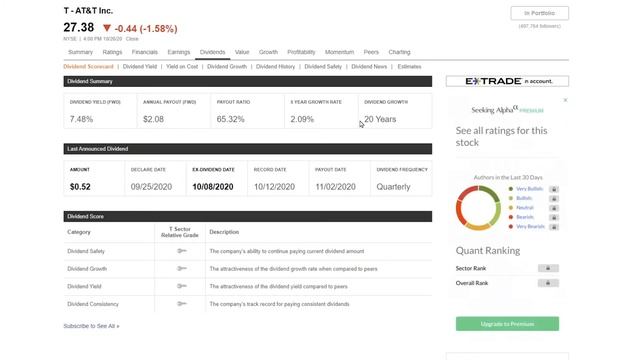Click the 10/12/2020 record date

[274, 187]
